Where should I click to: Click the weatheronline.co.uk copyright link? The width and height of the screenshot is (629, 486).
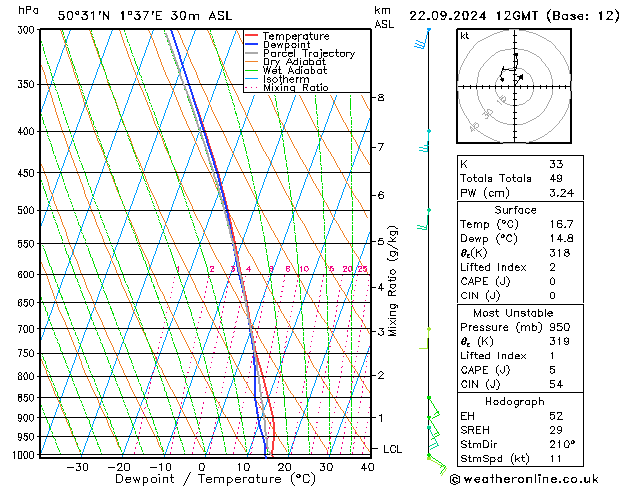[524, 479]
